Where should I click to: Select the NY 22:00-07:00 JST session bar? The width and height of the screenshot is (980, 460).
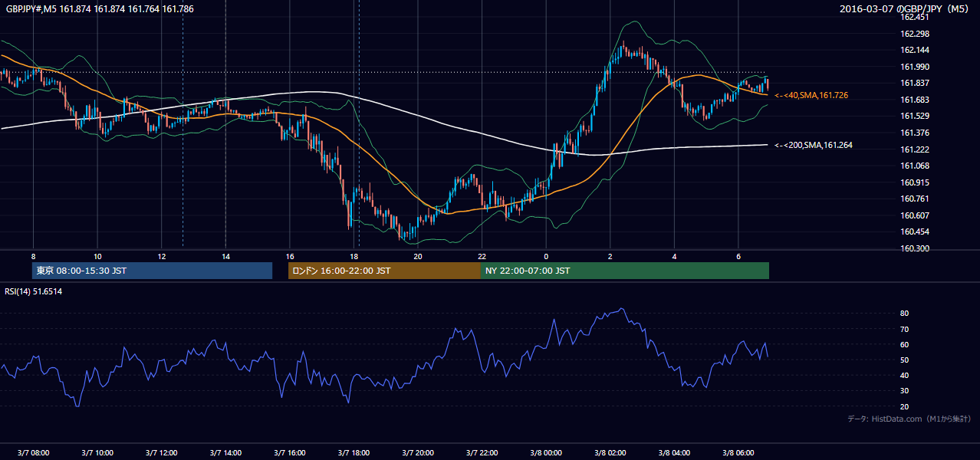pos(625,271)
